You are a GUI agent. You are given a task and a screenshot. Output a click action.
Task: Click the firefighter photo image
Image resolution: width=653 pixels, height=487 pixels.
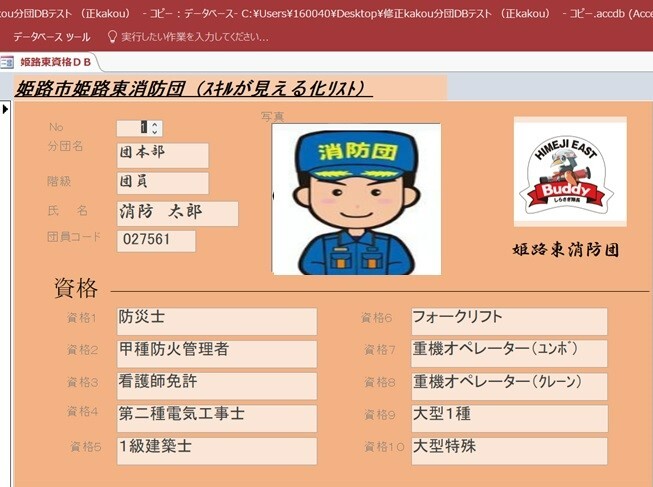tap(356, 199)
